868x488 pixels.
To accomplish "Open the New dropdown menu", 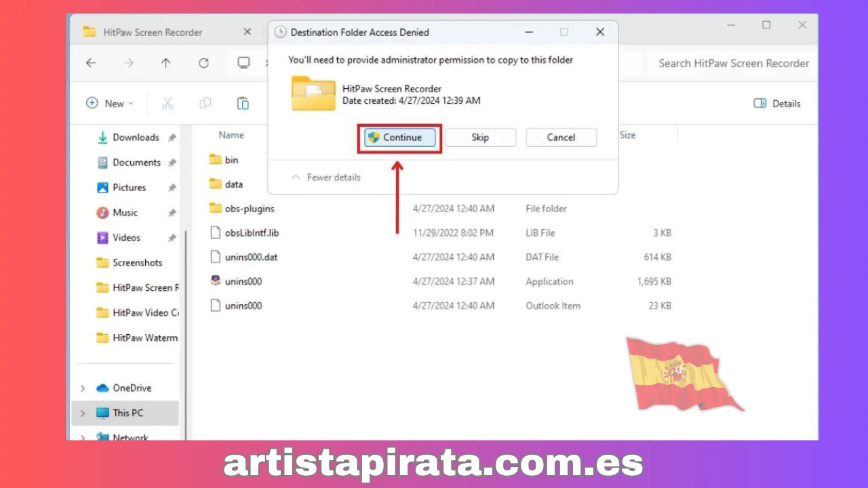I will 110,104.
